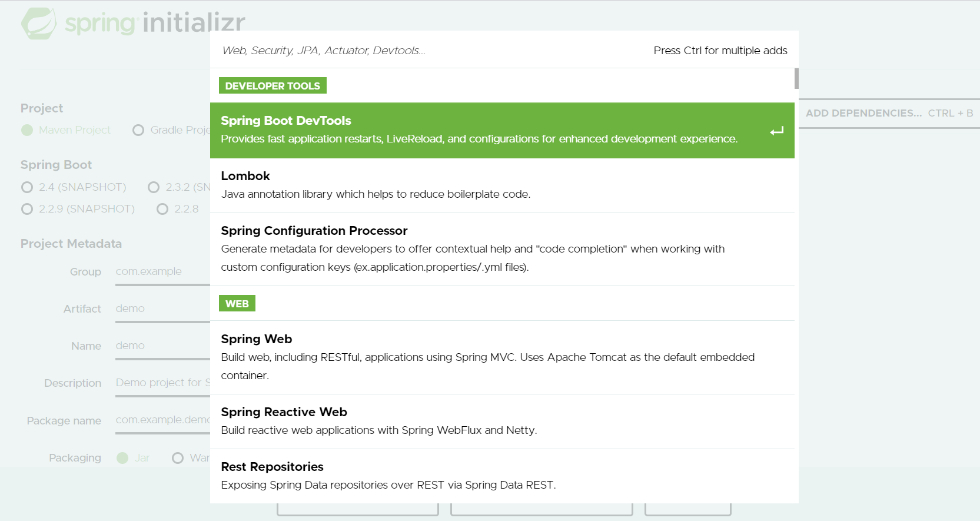
Task: Click the enter-key icon on Spring Boot DevTools
Action: 777,131
